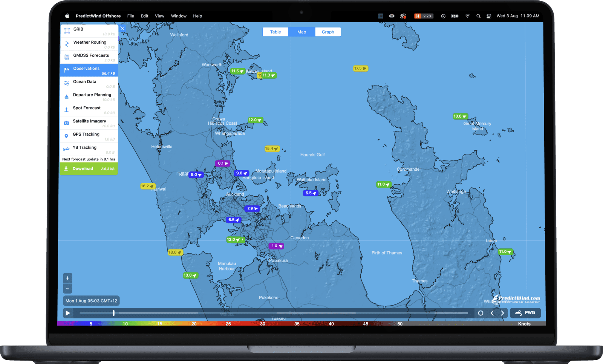Step back with the left chevron arrow
603x364 pixels.
pos(492,313)
